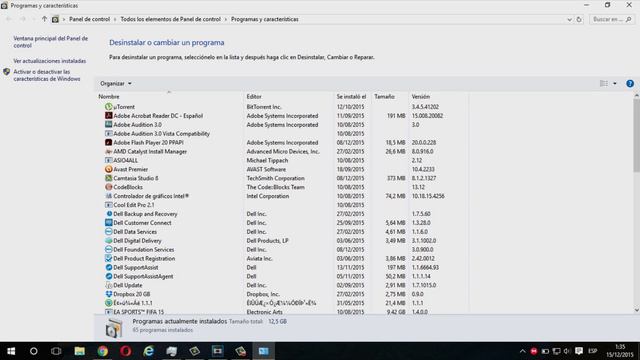Click the Buscar search field
This screenshot has width=640, height=360.
coord(612,19)
